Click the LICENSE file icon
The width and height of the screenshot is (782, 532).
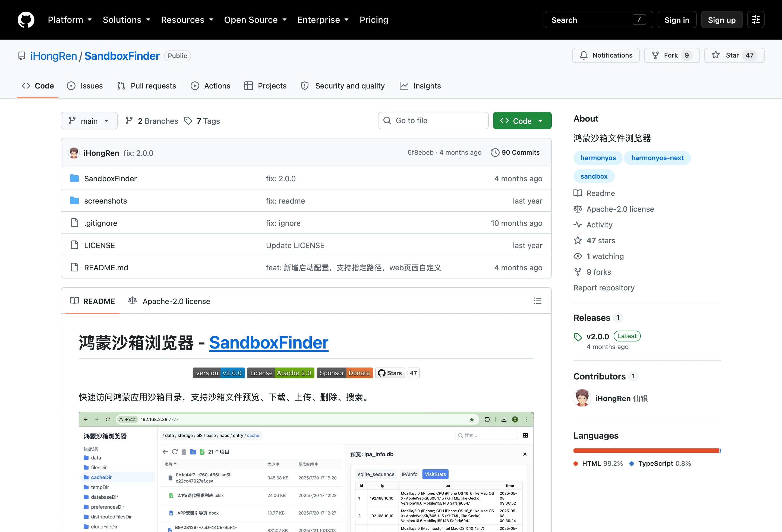pyautogui.click(x=74, y=245)
